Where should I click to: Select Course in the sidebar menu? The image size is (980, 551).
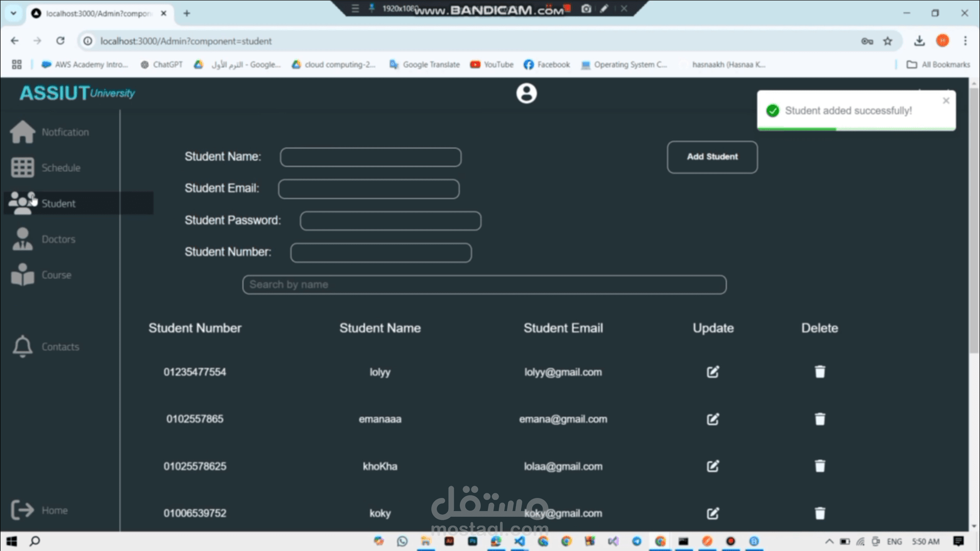click(56, 275)
